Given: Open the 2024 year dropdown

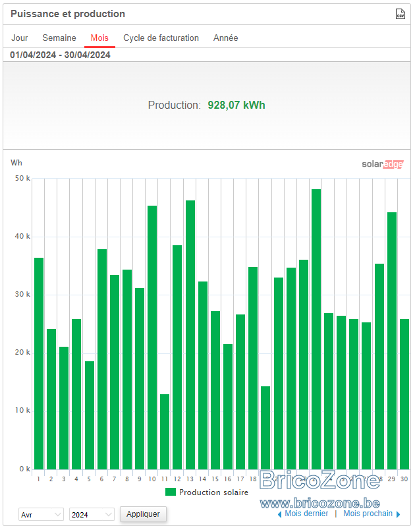Looking at the screenshot, I should (x=92, y=514).
